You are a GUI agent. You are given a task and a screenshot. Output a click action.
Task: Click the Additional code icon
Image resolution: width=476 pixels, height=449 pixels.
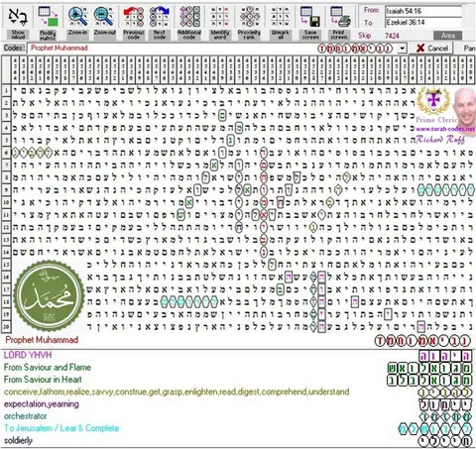189,17
